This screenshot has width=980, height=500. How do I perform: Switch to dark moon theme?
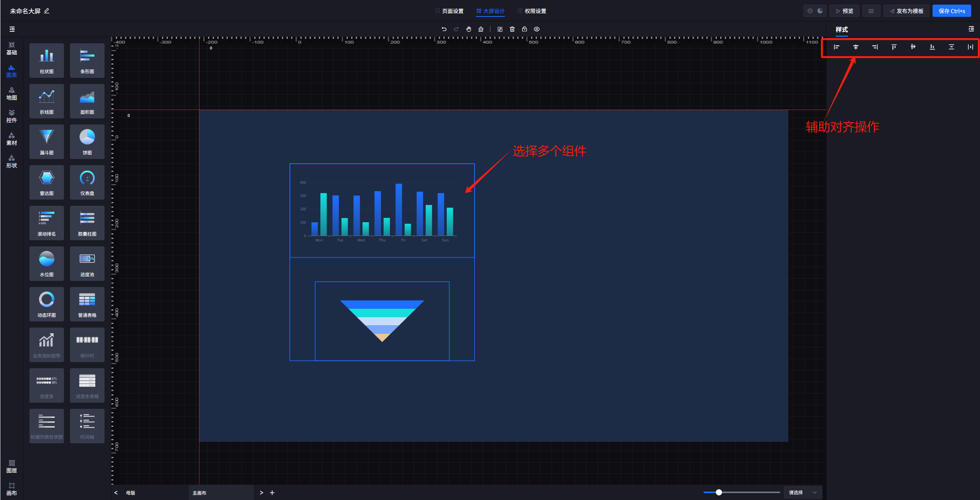[x=820, y=11]
